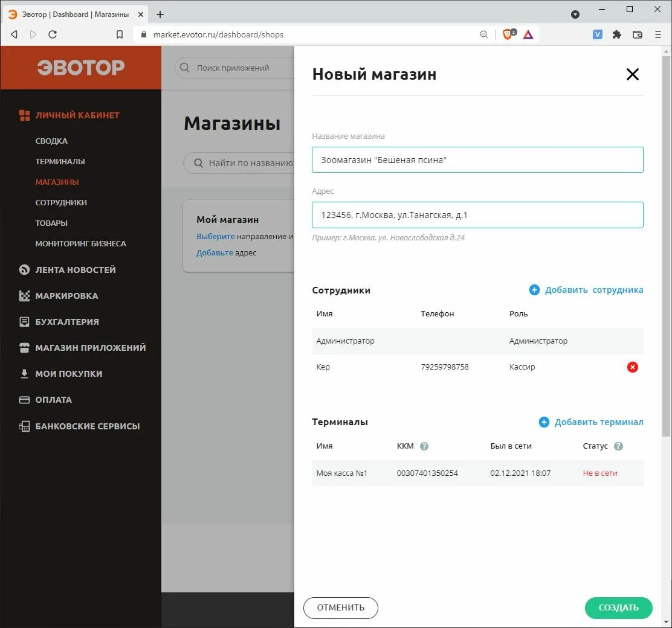Select the Моя касса №1 terminal row
Image resolution: width=672 pixels, height=628 pixels.
click(x=477, y=473)
